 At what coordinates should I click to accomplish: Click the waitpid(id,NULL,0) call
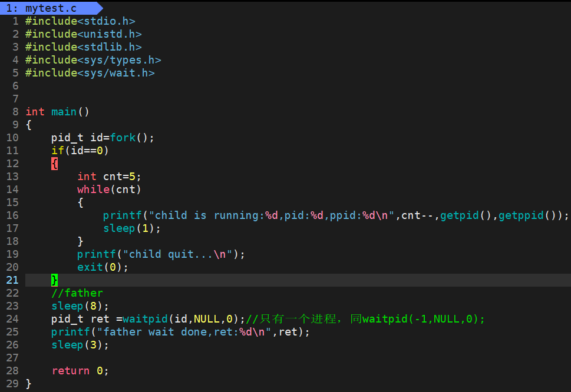pyautogui.click(x=181, y=319)
